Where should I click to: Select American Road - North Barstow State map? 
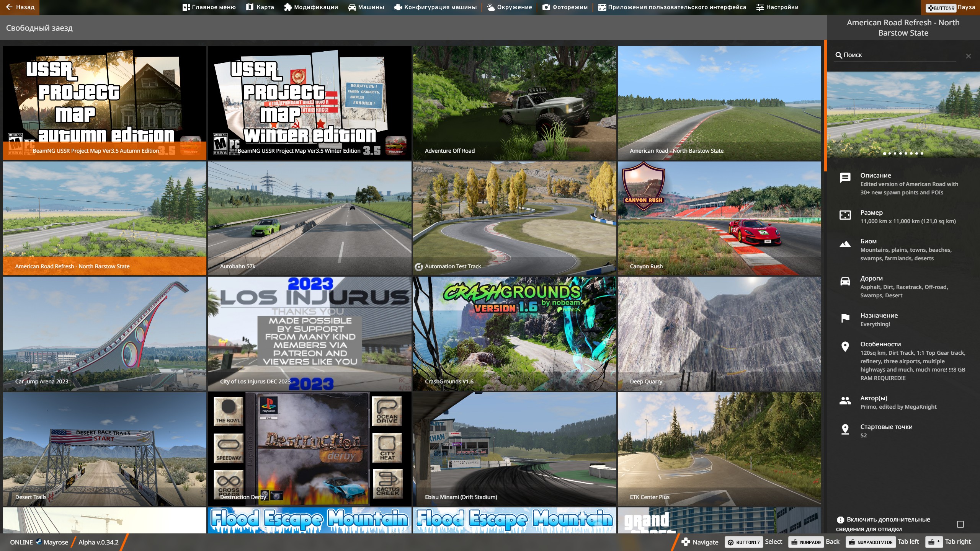(719, 103)
